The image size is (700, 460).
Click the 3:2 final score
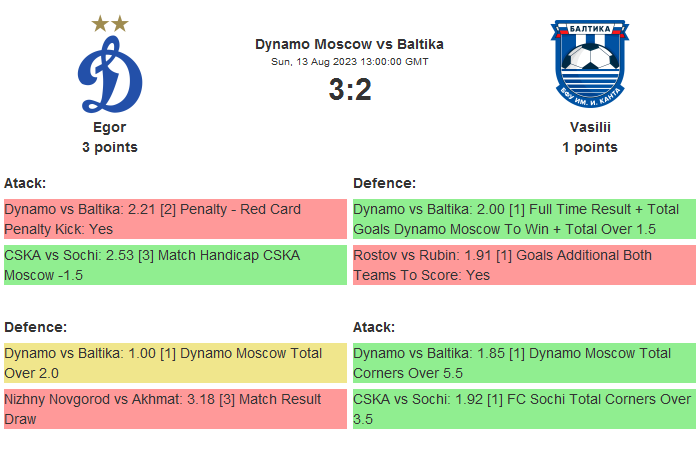[x=349, y=90]
